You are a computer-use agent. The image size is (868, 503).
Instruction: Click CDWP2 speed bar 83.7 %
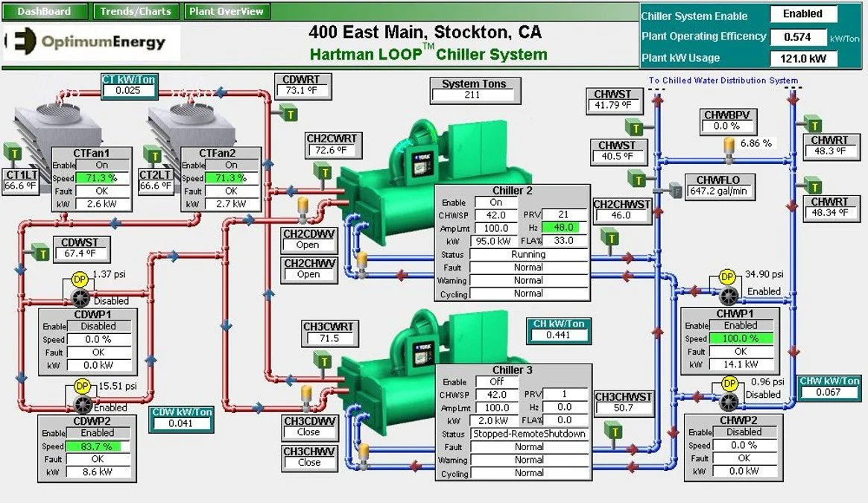pyautogui.click(x=98, y=446)
